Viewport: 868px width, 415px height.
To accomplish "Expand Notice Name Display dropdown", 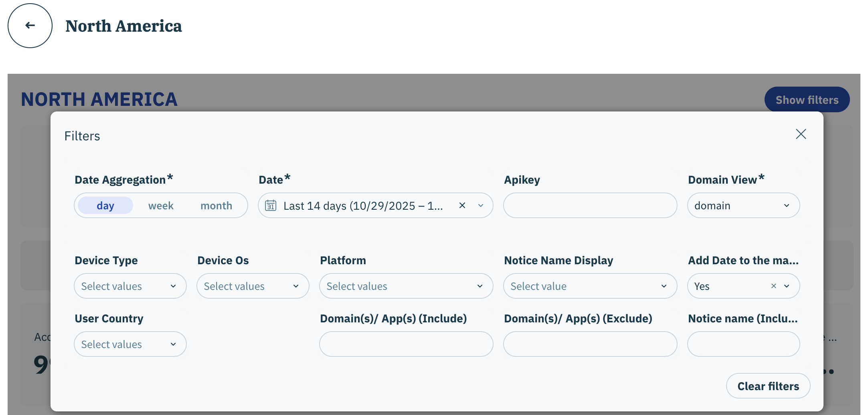I will [590, 286].
